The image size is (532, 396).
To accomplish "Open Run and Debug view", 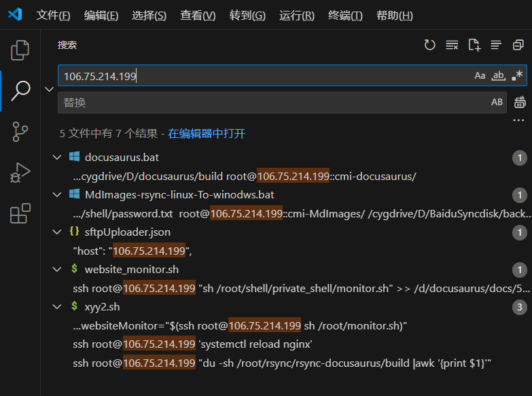I will [x=20, y=173].
